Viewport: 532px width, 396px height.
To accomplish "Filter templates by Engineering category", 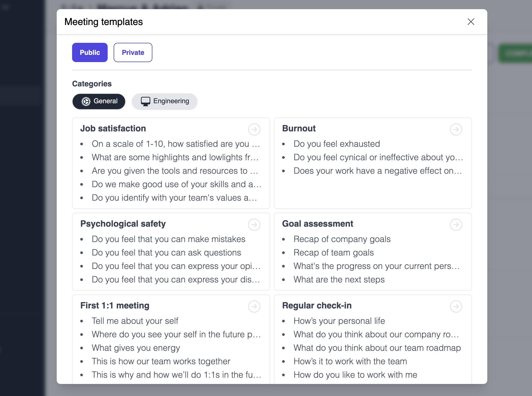I will (165, 101).
